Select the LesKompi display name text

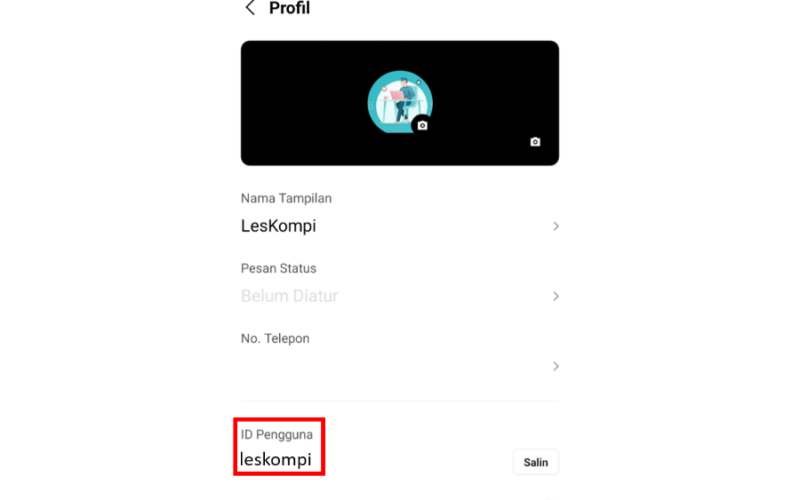pyautogui.click(x=279, y=226)
